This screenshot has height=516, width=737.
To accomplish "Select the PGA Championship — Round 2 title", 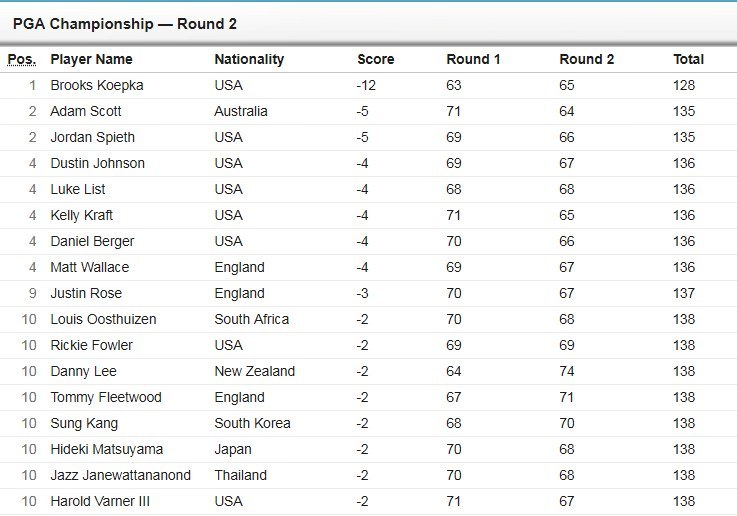I will [125, 23].
